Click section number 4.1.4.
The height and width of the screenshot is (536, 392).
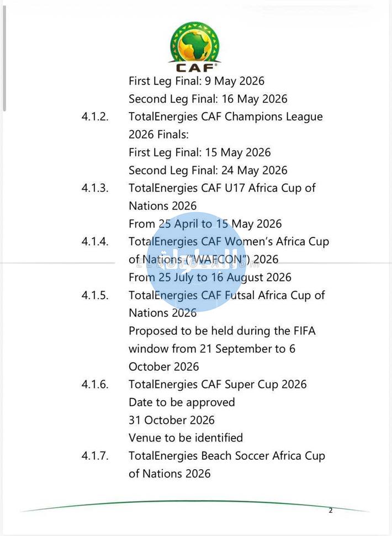coord(95,242)
